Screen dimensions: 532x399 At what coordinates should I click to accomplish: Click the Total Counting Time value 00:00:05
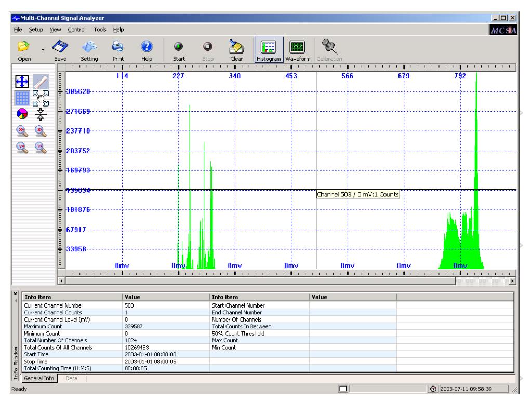[x=136, y=368]
